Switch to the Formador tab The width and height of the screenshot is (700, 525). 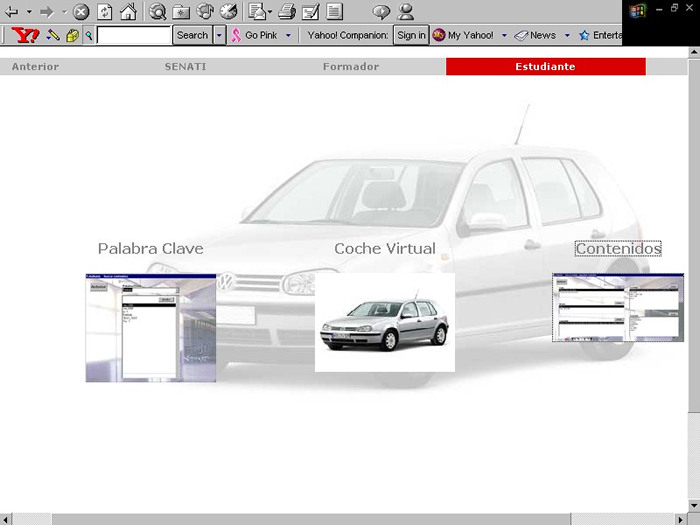[351, 67]
